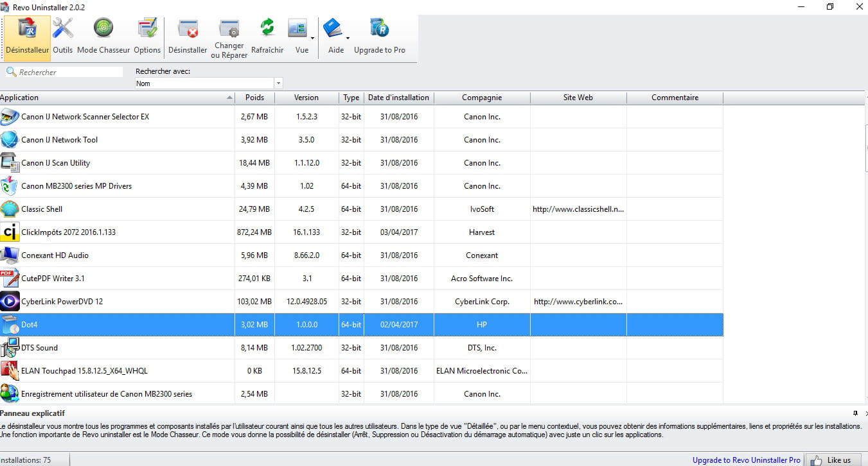Select the ClickImpôts 2072 2016.1.133 name
The height and width of the screenshot is (466, 868).
(69, 232)
